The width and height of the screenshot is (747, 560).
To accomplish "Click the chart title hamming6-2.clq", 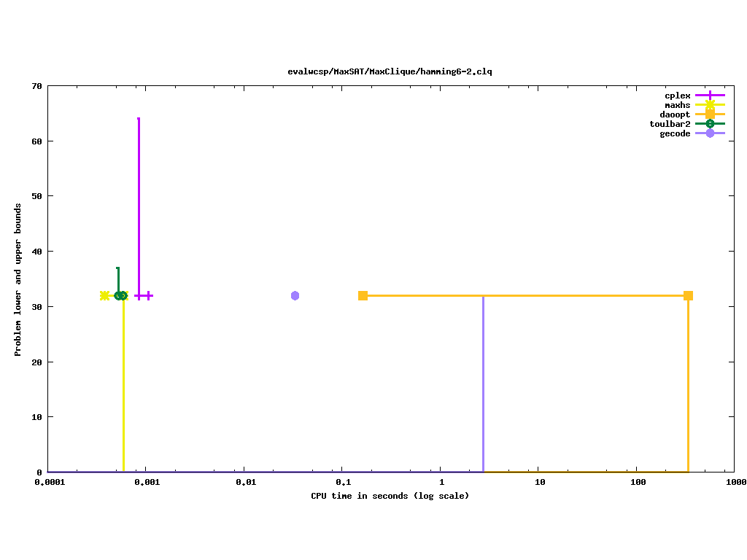I will 390,71.
